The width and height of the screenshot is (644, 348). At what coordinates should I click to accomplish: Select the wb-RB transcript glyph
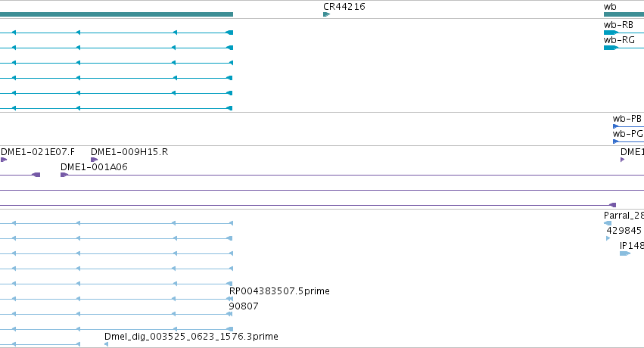pos(624,33)
